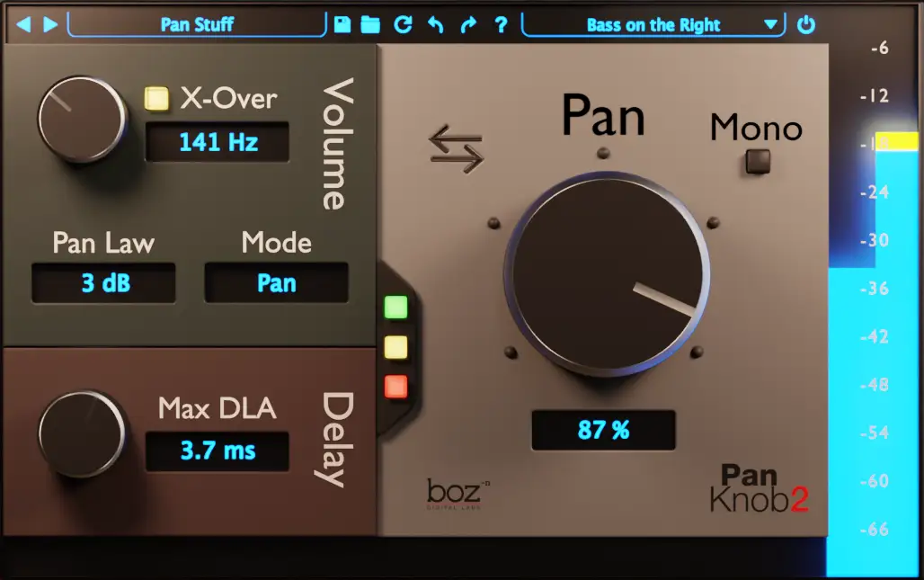Open the Pan Law selector
Screen dimensions: 924x580
[103, 282]
